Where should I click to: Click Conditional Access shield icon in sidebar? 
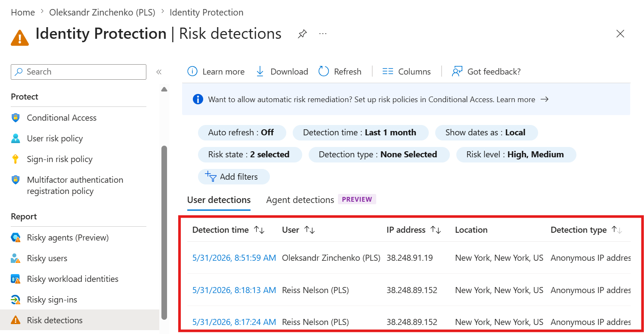pyautogui.click(x=16, y=118)
